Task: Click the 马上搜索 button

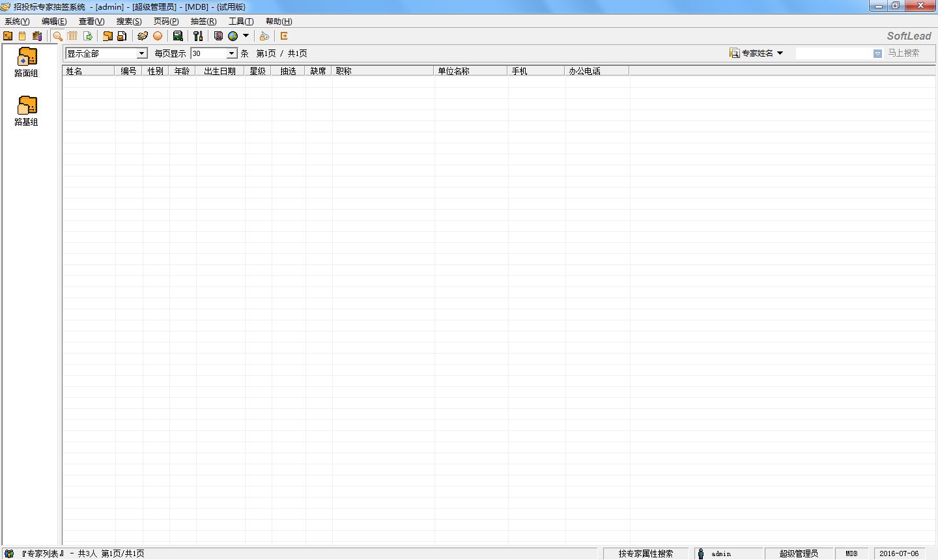Action: tap(903, 53)
